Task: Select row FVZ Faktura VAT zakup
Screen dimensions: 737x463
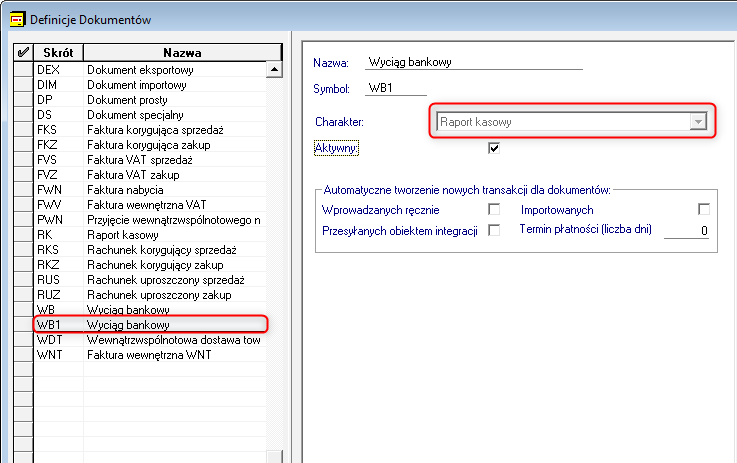Action: 150,175
